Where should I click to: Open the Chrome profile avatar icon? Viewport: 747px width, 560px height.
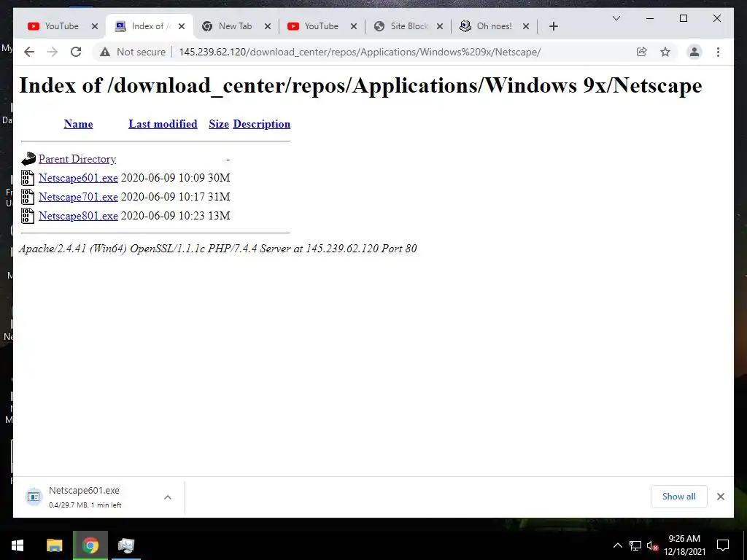(694, 52)
